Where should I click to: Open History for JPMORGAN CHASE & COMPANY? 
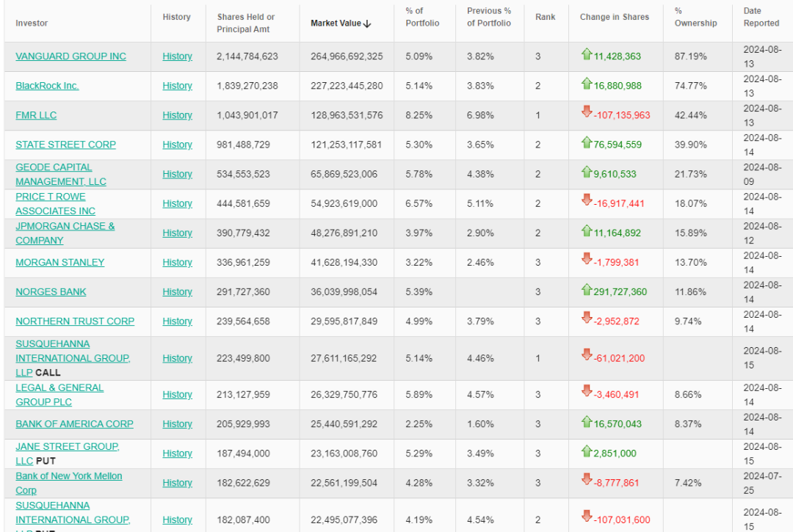click(177, 233)
